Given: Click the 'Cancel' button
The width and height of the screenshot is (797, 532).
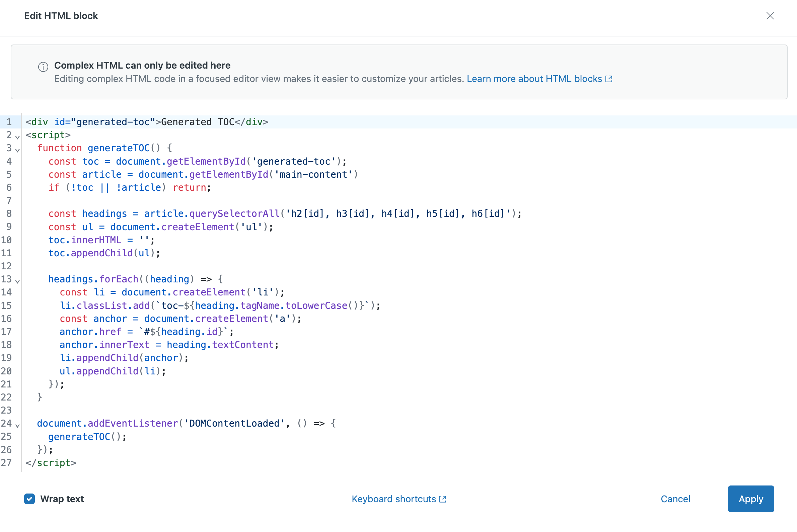Looking at the screenshot, I should tap(675, 499).
